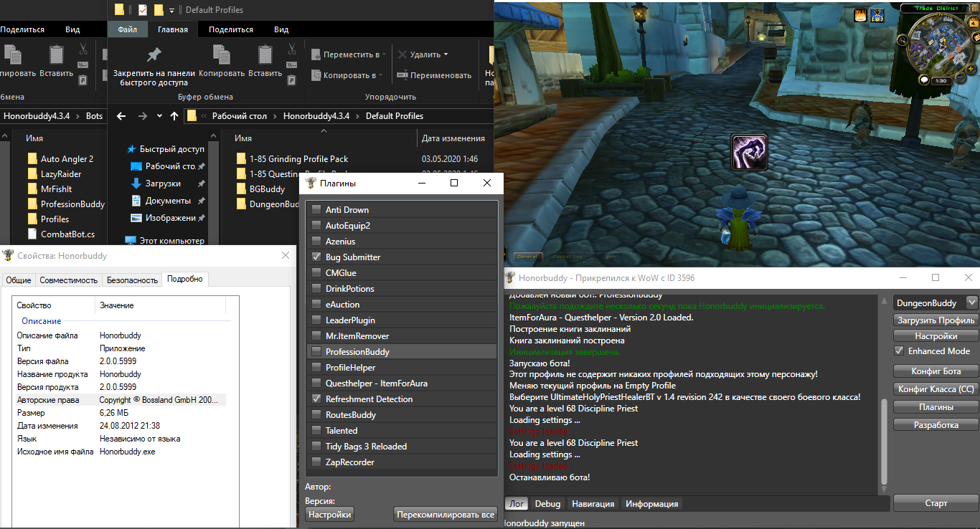Click Paste icon in Default Profiles ribbon

click(x=265, y=55)
